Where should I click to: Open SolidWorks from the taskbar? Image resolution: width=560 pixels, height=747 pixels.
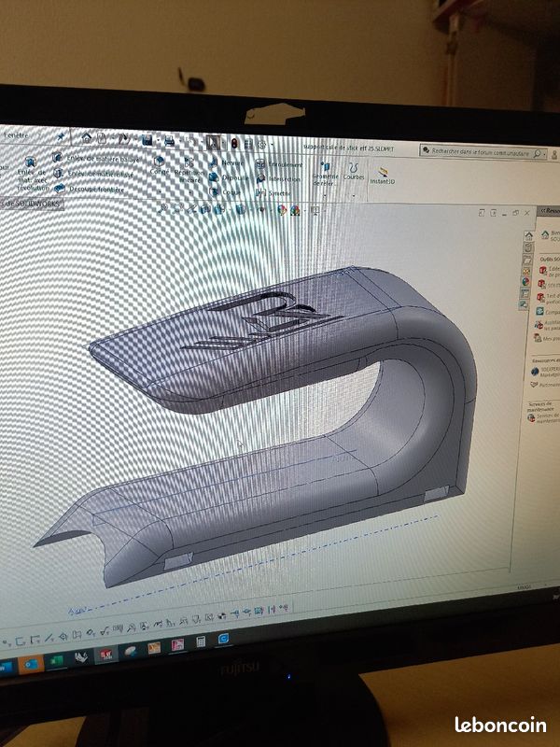(106, 655)
